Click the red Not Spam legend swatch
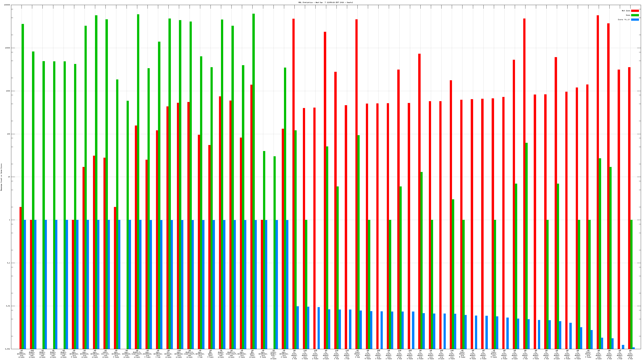Image resolution: width=644 pixels, height=362 pixels. 635,11
